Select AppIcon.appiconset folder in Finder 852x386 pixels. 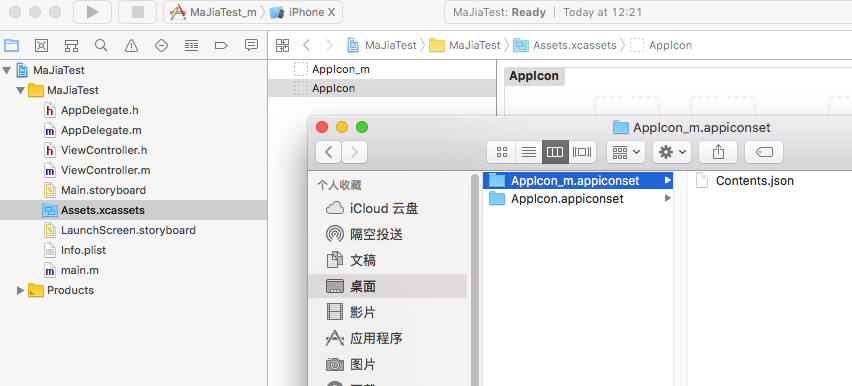click(578, 199)
